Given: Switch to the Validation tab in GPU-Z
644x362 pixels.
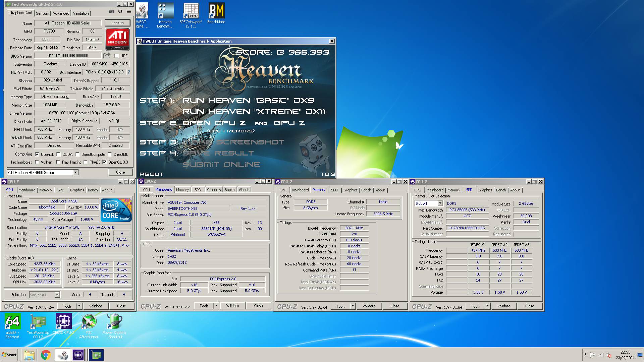Looking at the screenshot, I should 81,13.
